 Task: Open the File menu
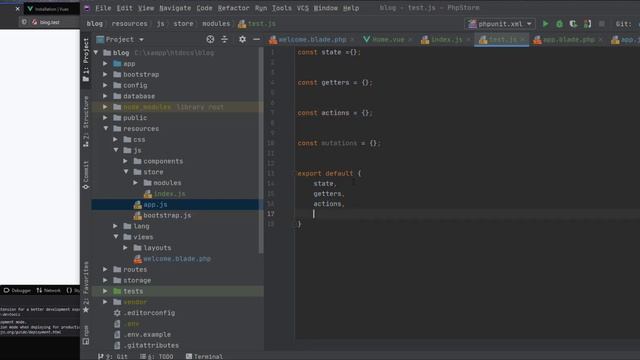(103, 8)
